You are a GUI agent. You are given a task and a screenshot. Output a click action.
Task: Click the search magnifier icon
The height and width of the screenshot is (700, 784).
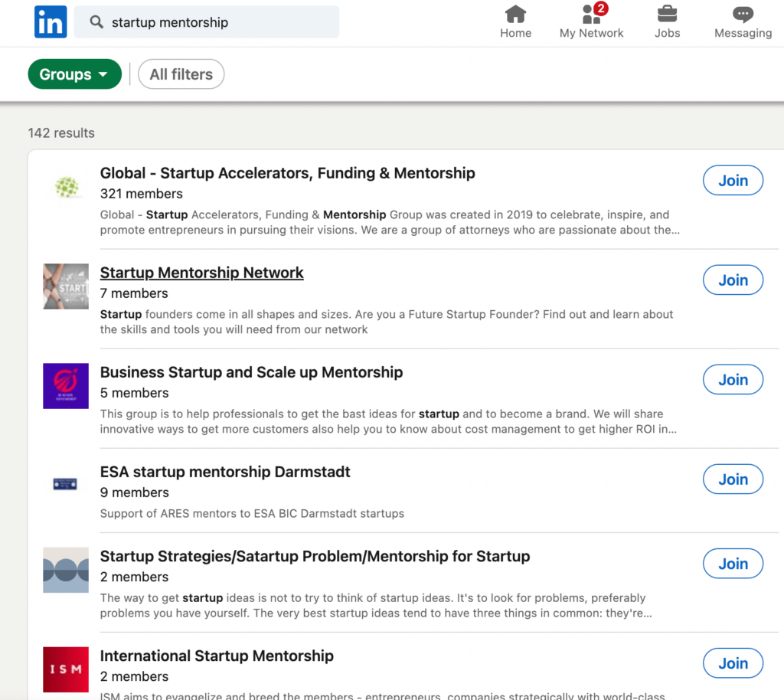click(96, 22)
